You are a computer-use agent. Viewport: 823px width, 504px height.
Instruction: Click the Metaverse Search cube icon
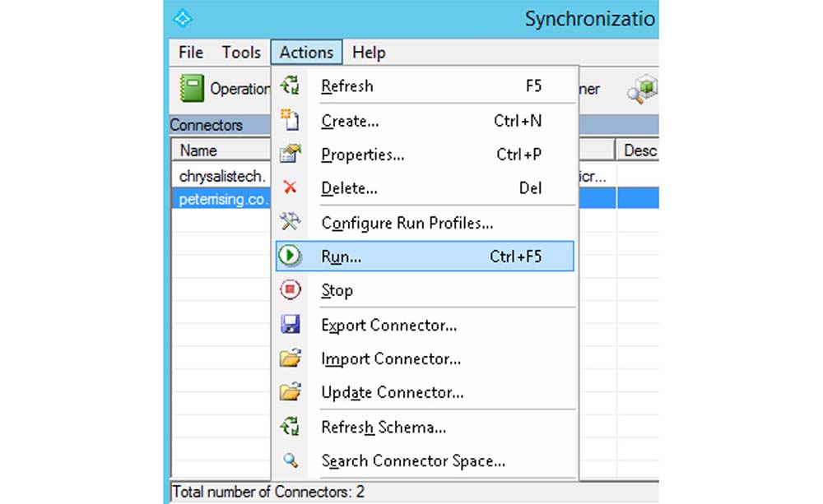click(643, 89)
